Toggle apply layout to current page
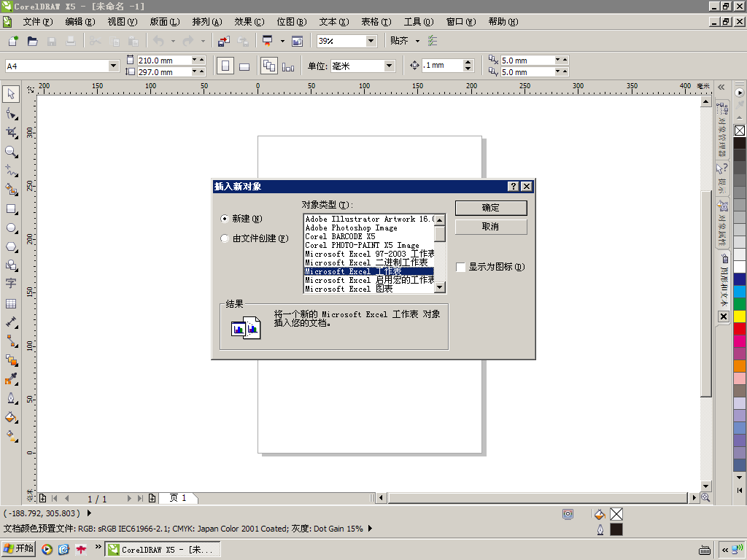The width and height of the screenshot is (747, 560). click(x=288, y=66)
